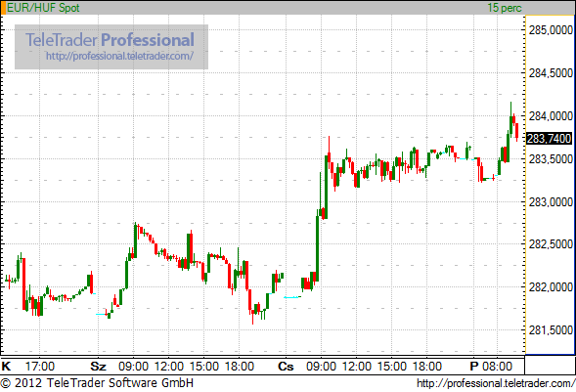Select the 285,0000 price axis label

tap(551, 30)
